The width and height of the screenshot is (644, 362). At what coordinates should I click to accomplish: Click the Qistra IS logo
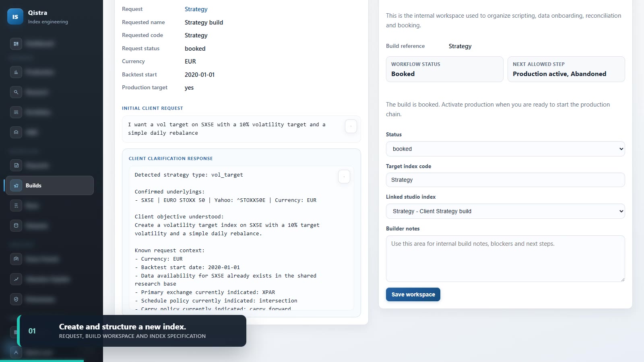coord(15,16)
